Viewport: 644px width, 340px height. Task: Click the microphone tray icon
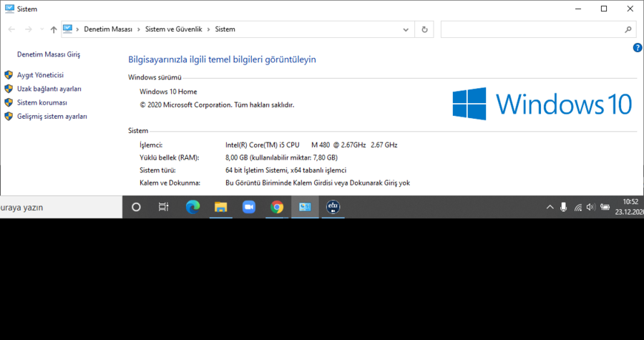(564, 208)
